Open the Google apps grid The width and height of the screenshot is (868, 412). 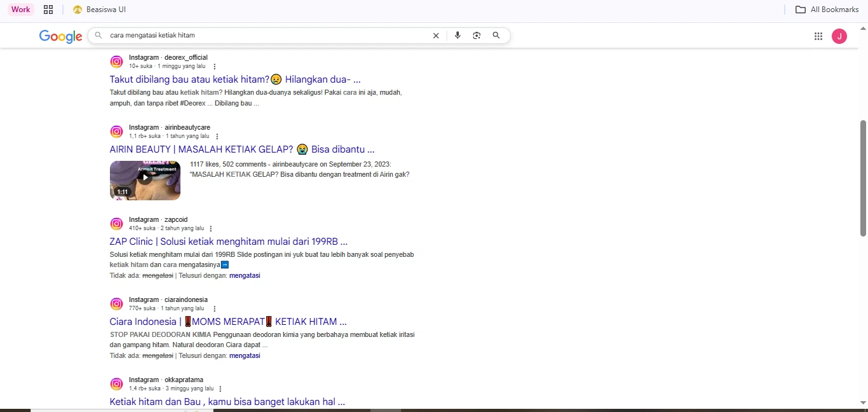[x=818, y=36]
